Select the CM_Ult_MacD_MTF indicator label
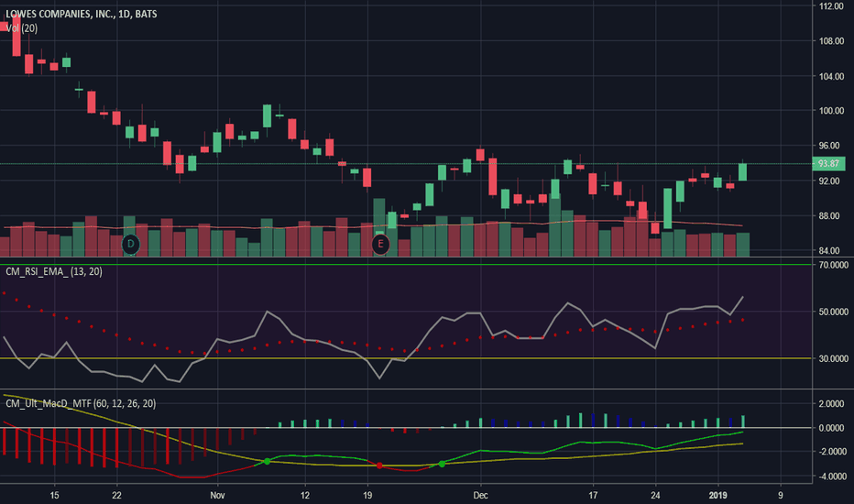This screenshot has height=504, width=854. coord(81,404)
